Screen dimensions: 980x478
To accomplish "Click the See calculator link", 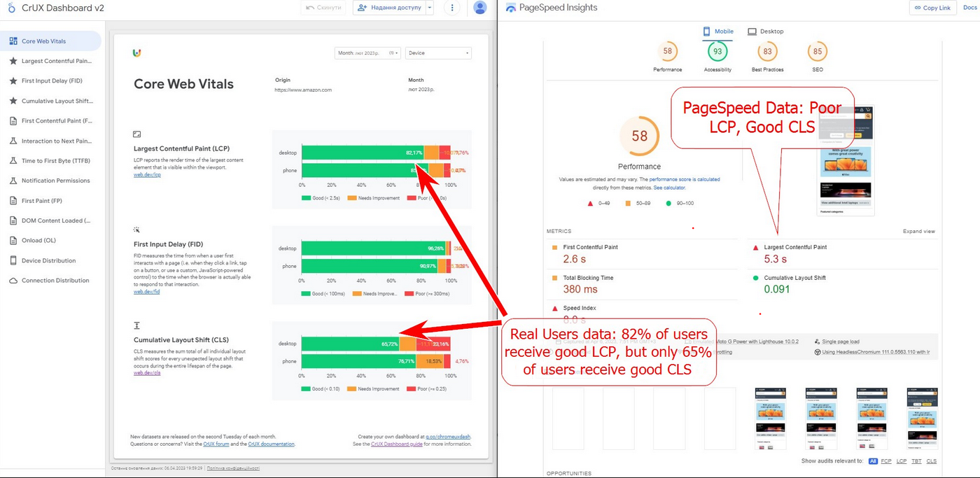I will pyautogui.click(x=669, y=188).
